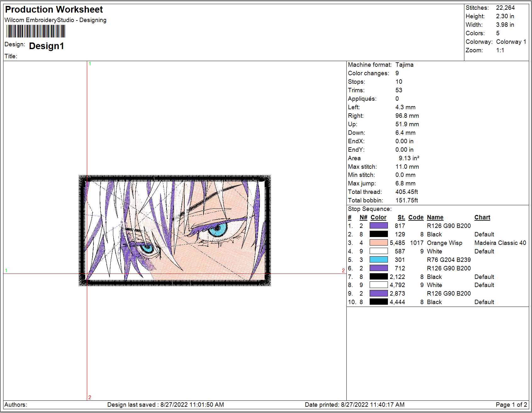Click the Machine format Tajima value

coord(404,65)
